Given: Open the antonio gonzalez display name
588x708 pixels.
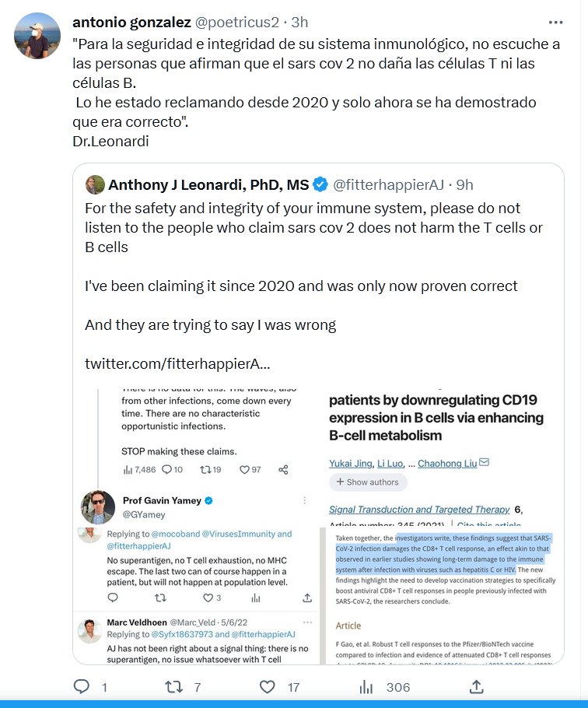Looking at the screenshot, I should point(131,22).
